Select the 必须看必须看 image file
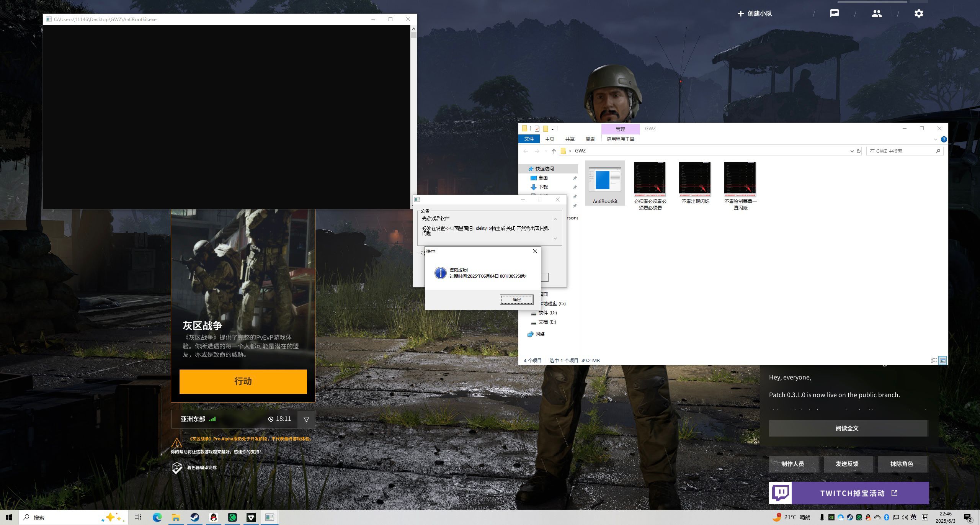 tap(650, 186)
